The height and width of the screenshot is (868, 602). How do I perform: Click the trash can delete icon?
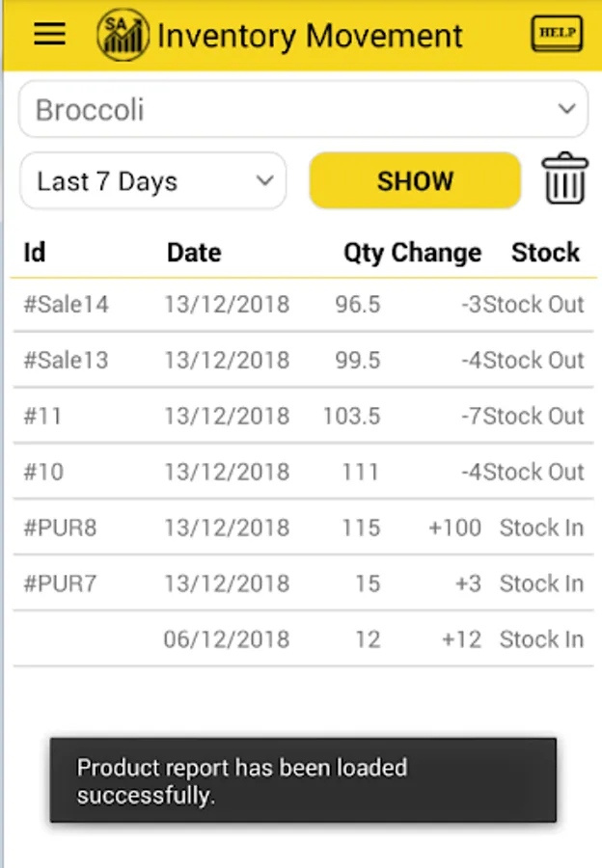(564, 179)
